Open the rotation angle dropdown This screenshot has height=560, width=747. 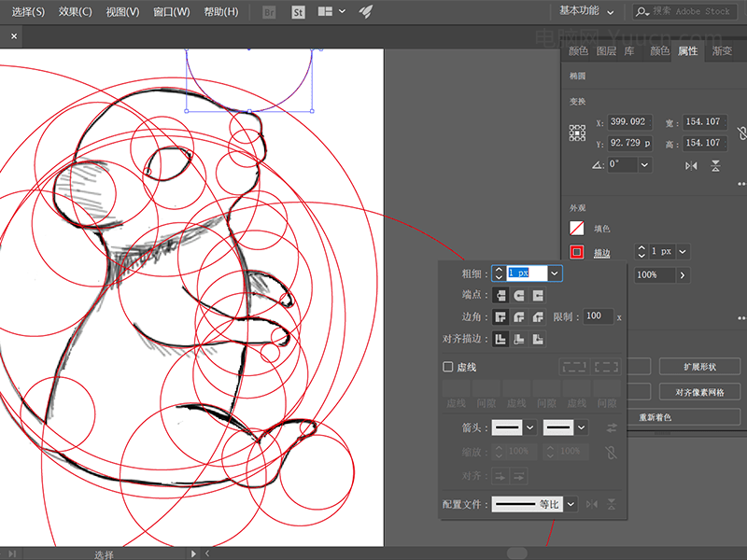point(644,165)
